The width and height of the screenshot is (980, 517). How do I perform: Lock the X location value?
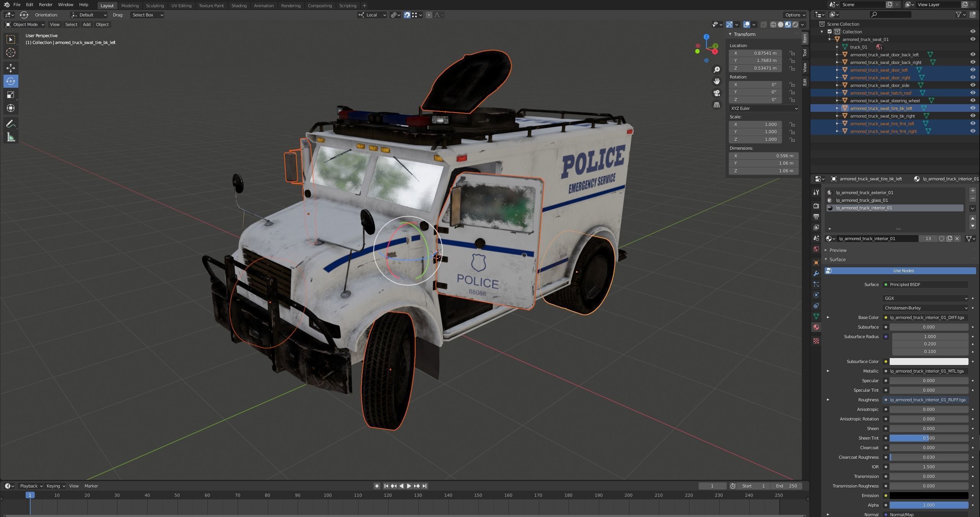(x=792, y=53)
